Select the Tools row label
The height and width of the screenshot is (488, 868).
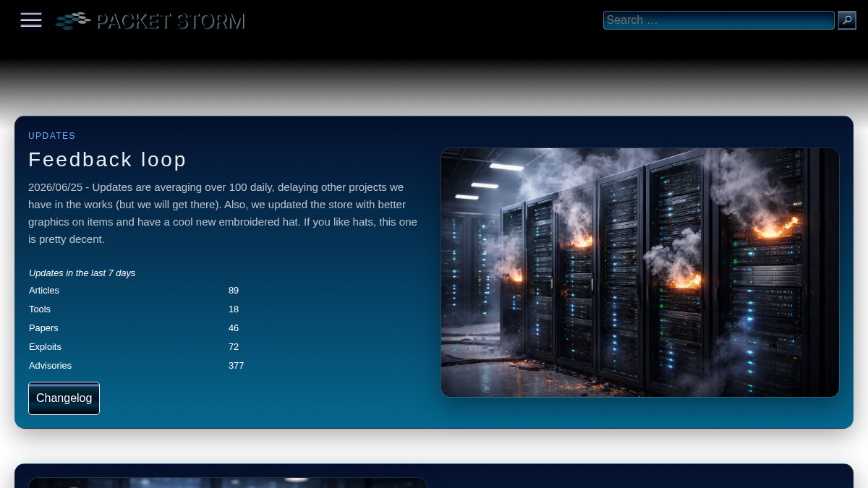[x=40, y=309]
